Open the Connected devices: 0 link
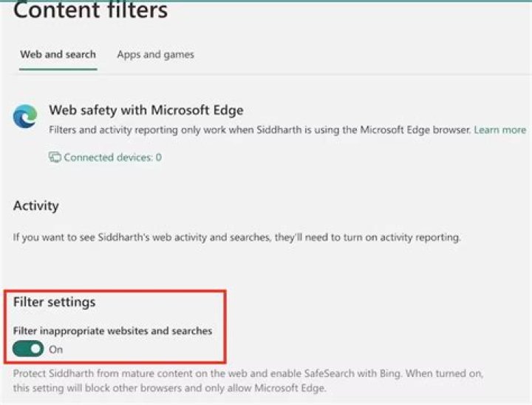532x405 pixels. click(x=112, y=157)
